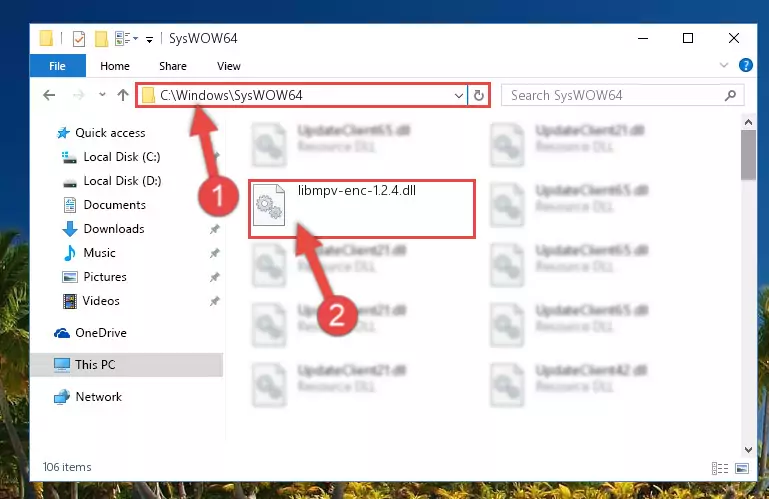Image resolution: width=769 pixels, height=499 pixels.
Task: Open Downloads in navigation pane
Action: pyautogui.click(x=114, y=229)
